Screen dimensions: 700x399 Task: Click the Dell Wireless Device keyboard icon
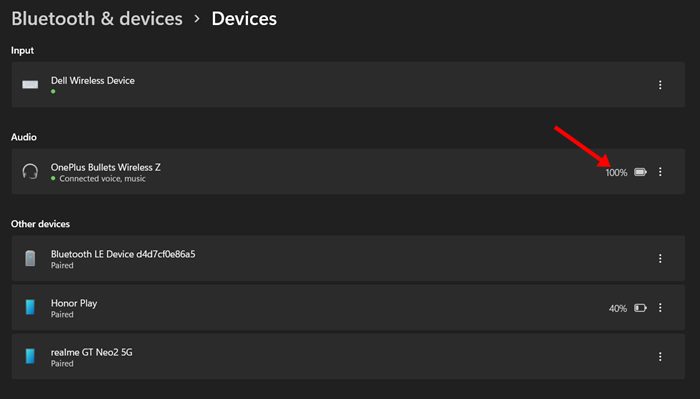click(30, 84)
